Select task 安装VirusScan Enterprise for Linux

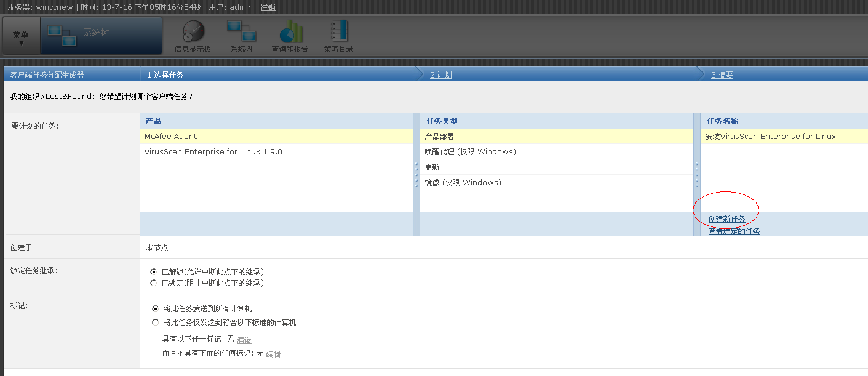click(784, 137)
